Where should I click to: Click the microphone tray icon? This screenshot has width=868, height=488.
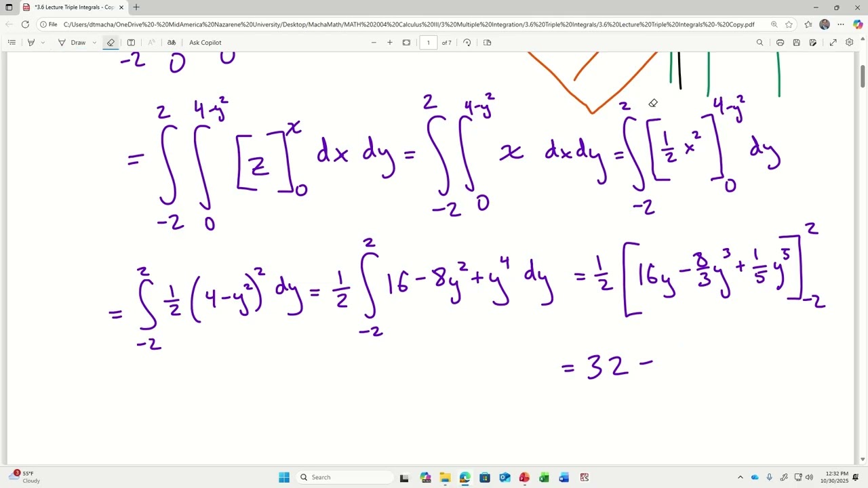click(x=769, y=477)
